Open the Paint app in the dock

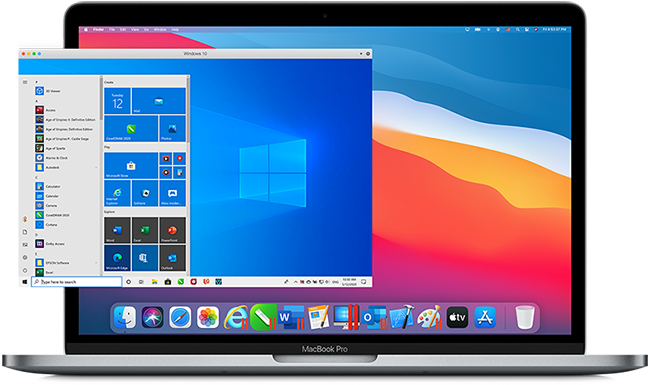pyautogui.click(x=429, y=317)
